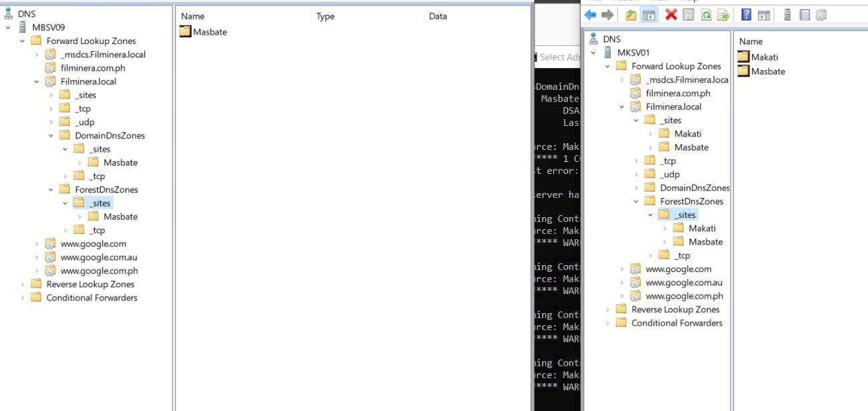This screenshot has width=868, height=411.
Task: Select www.google.com.ph zone under MBSV09
Action: pos(99,271)
